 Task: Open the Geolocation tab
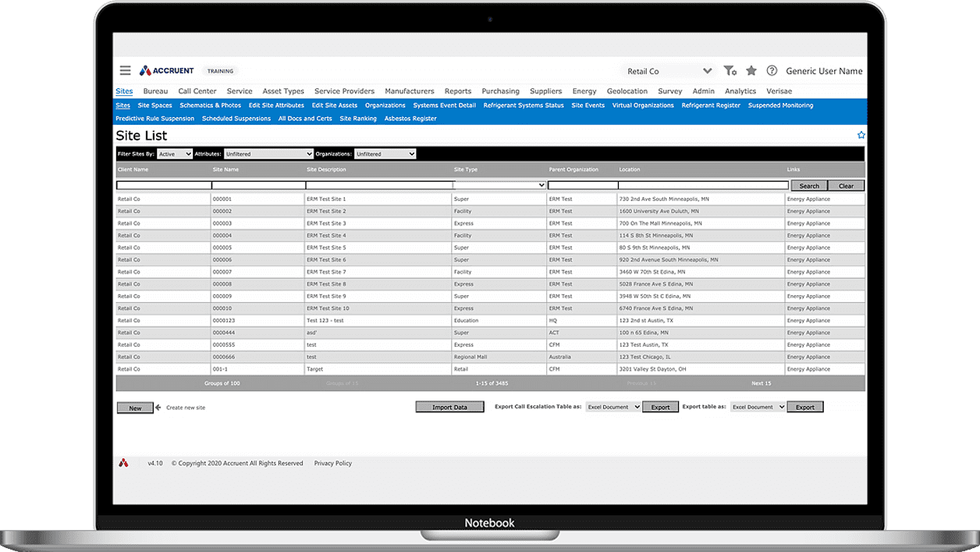(x=627, y=91)
